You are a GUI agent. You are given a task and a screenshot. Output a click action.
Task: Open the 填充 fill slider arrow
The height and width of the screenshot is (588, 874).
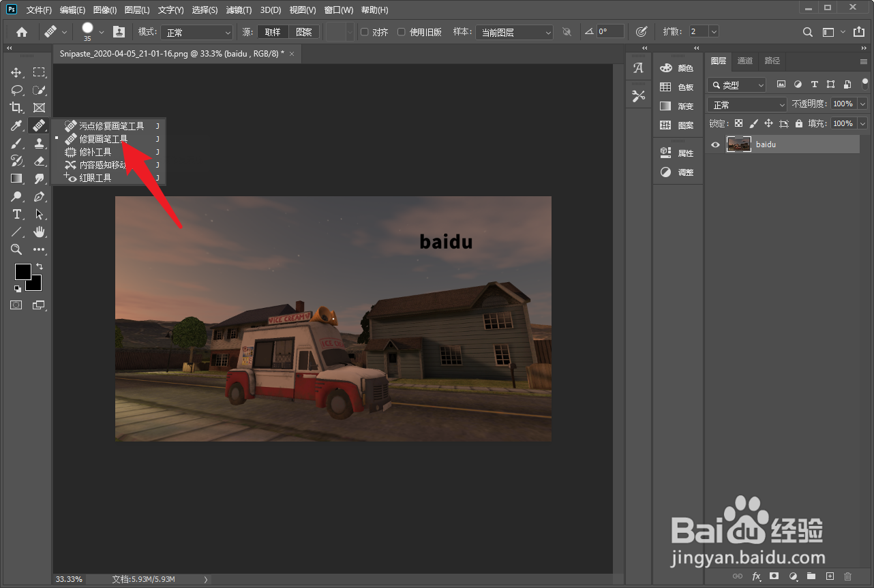[x=863, y=124]
